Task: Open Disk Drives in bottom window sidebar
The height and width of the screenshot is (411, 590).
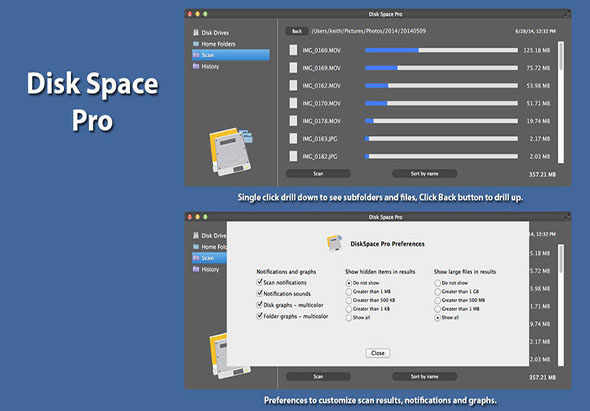Action: point(210,236)
